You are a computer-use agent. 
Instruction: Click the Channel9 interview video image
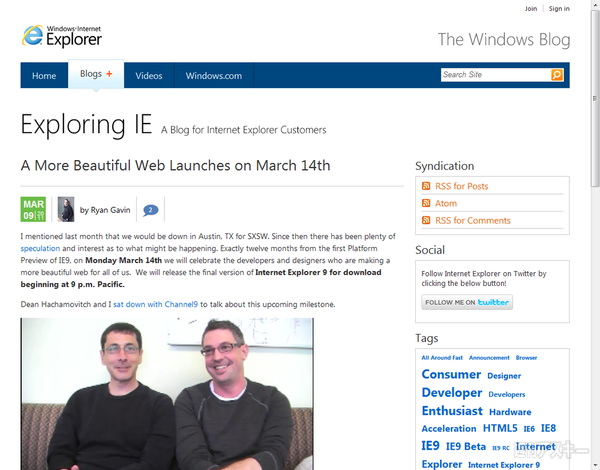coord(167,394)
